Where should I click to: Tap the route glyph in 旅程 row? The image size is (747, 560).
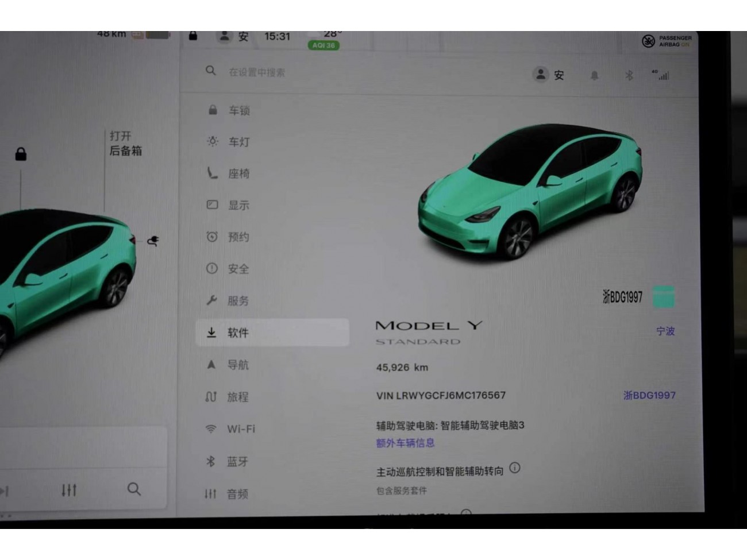pos(211,396)
